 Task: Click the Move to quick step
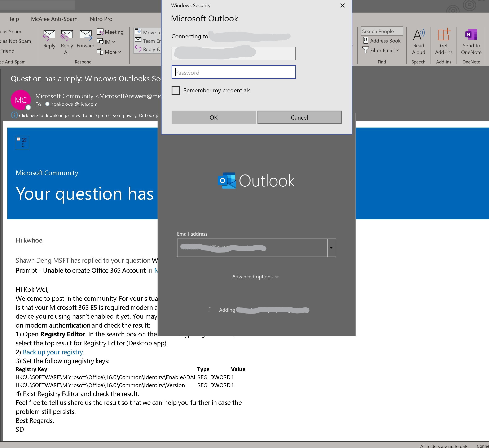pos(148,32)
